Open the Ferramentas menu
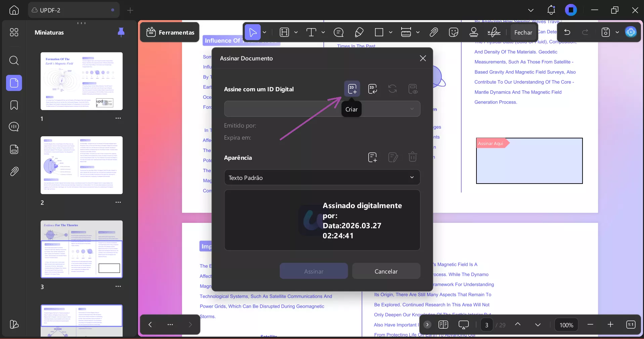Image resolution: width=644 pixels, height=339 pixels. (x=170, y=32)
